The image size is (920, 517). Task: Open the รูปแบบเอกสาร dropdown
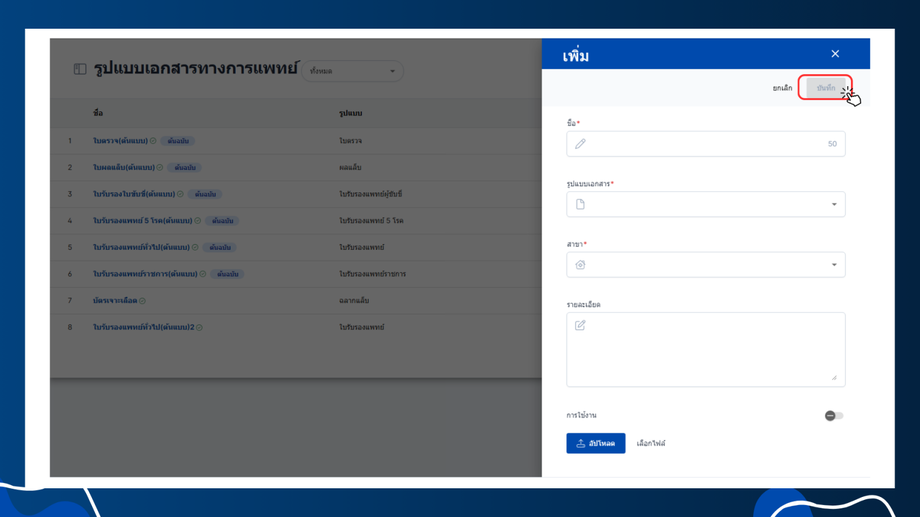tap(705, 204)
